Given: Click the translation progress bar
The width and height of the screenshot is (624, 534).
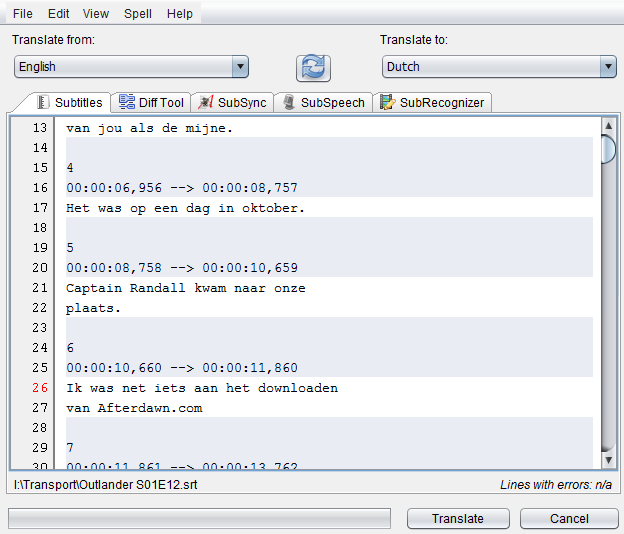Looking at the screenshot, I should pos(199,518).
